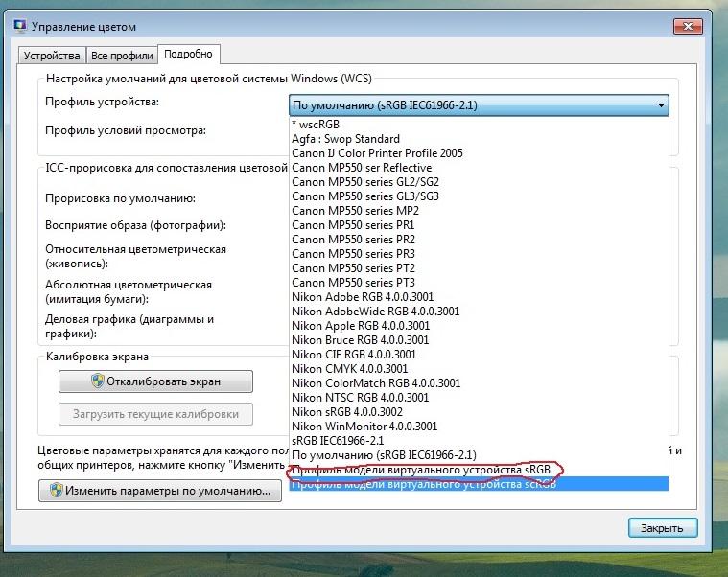The height and width of the screenshot is (577, 728).
Task: Click the Откалибровать экран button
Action: (x=155, y=381)
